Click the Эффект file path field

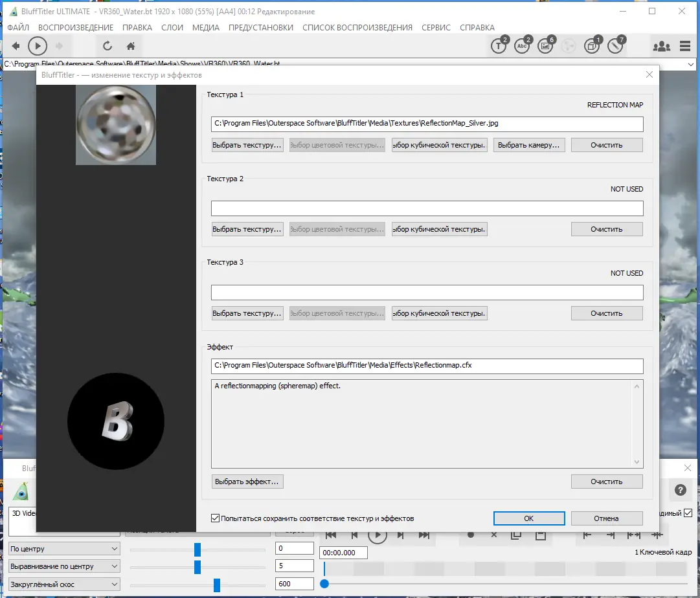427,366
